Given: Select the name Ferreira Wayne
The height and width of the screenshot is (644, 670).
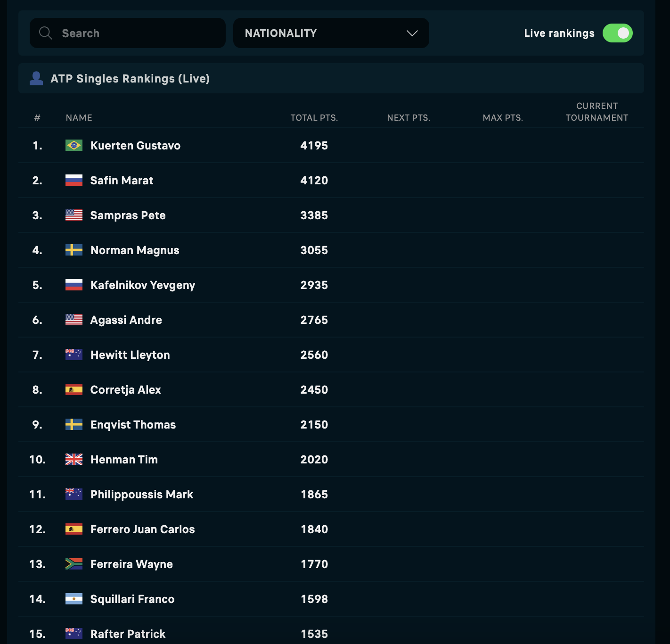Looking at the screenshot, I should [131, 564].
